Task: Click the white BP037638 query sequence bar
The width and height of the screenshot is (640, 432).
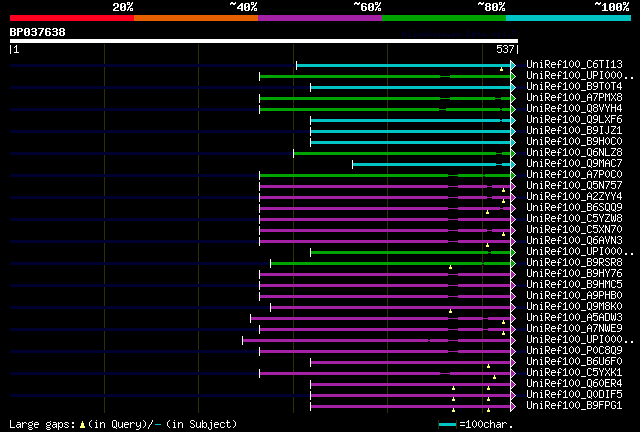Action: (x=264, y=41)
